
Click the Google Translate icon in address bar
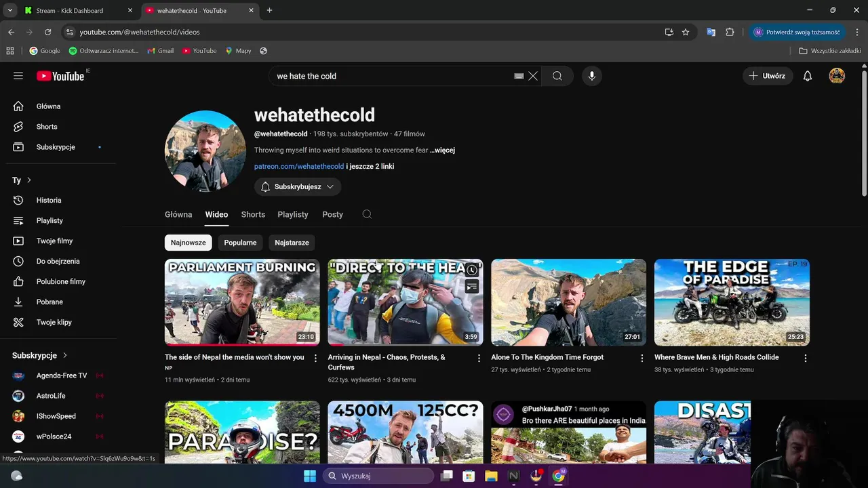point(711,32)
